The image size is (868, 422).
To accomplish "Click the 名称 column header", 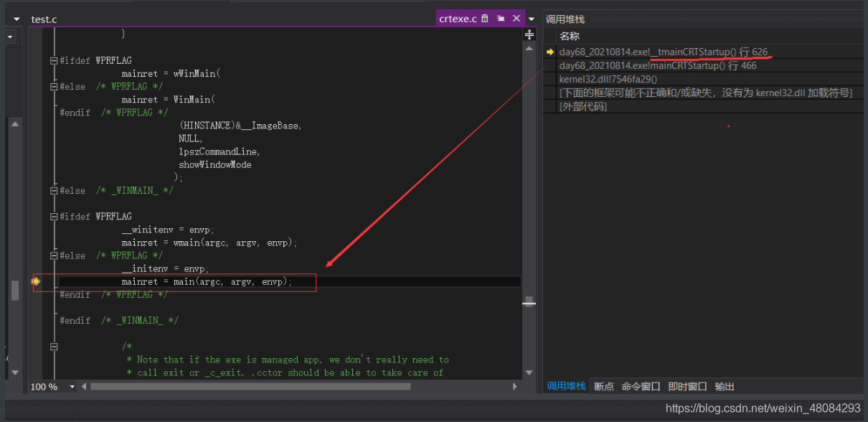I will (x=570, y=36).
